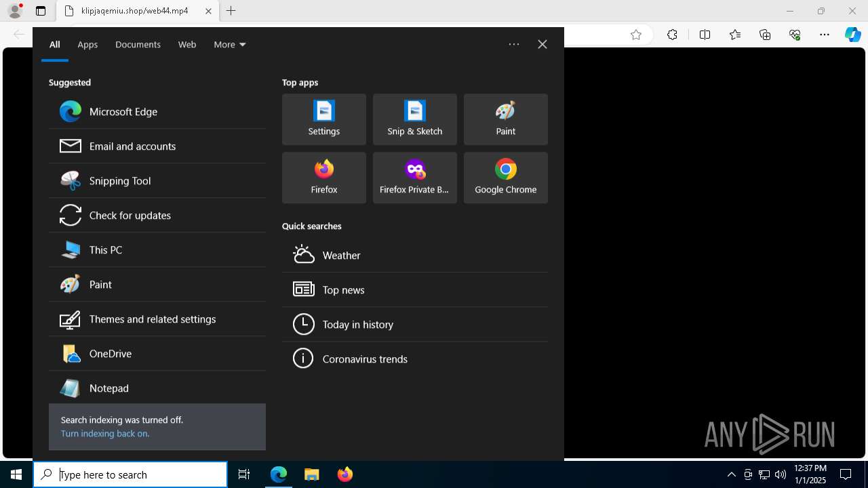
Task: Open Edge Extensions button
Action: [672, 35]
